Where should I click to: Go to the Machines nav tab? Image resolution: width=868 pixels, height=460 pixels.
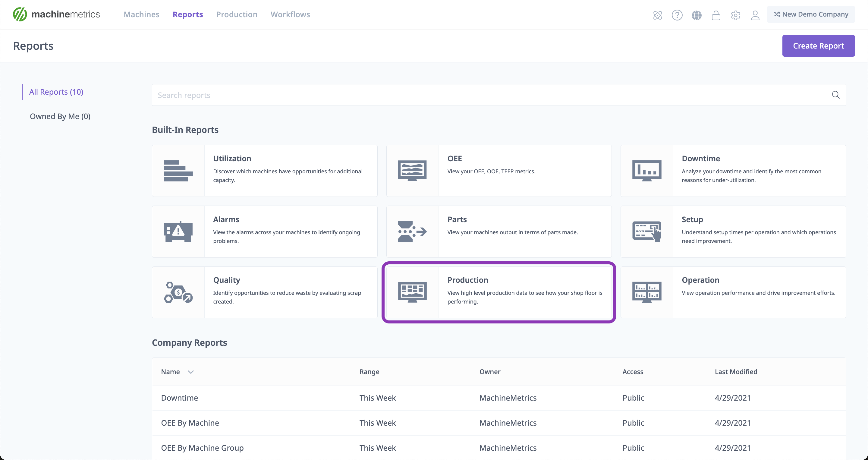pos(141,14)
